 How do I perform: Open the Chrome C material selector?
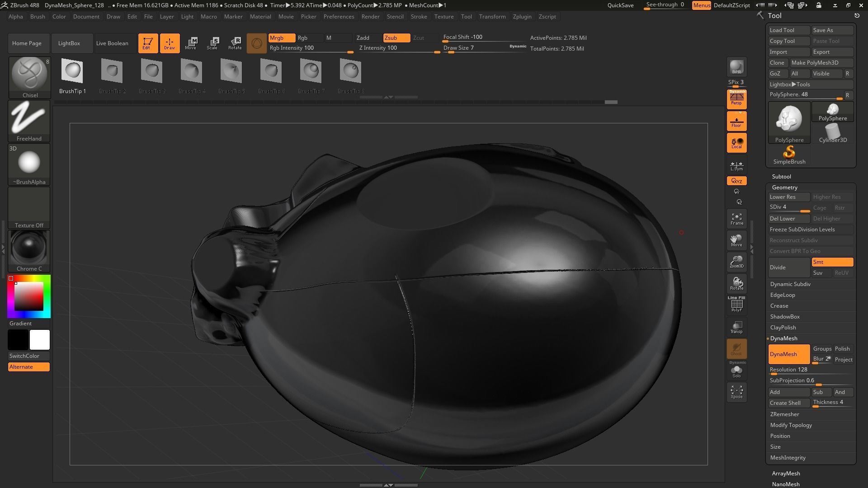29,251
